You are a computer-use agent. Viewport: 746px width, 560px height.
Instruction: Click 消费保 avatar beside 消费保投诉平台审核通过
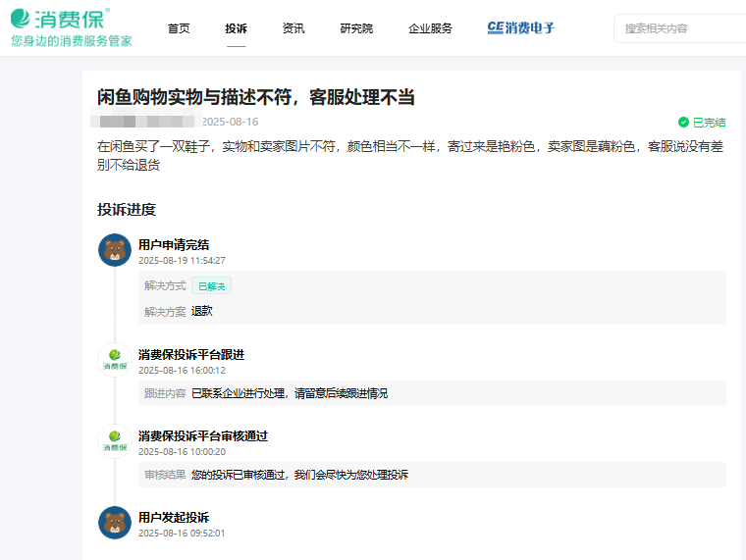(115, 441)
